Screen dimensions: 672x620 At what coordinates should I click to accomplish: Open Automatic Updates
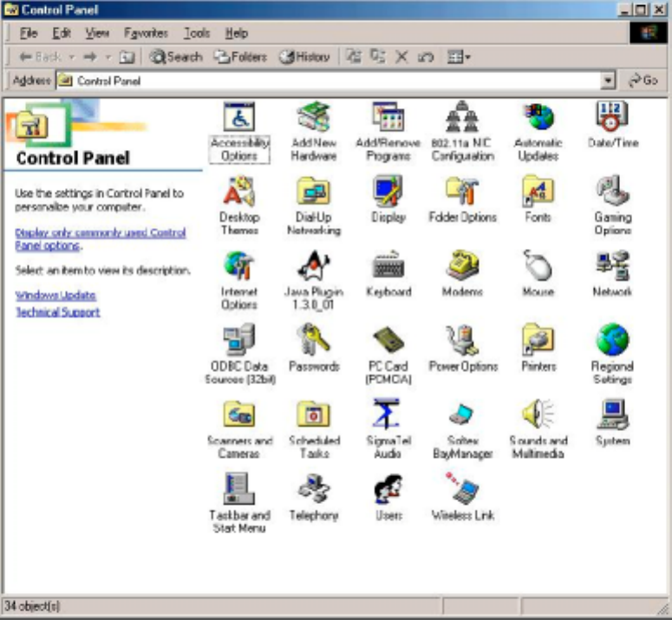coord(538,132)
